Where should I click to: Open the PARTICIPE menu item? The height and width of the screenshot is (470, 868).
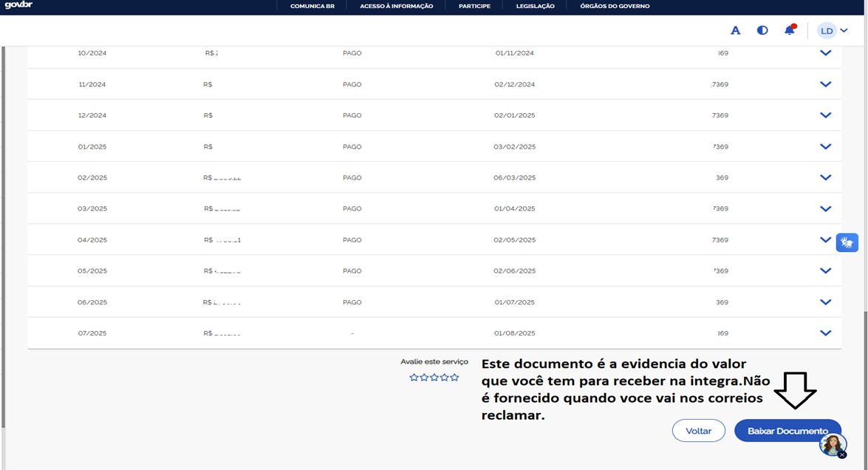point(474,6)
